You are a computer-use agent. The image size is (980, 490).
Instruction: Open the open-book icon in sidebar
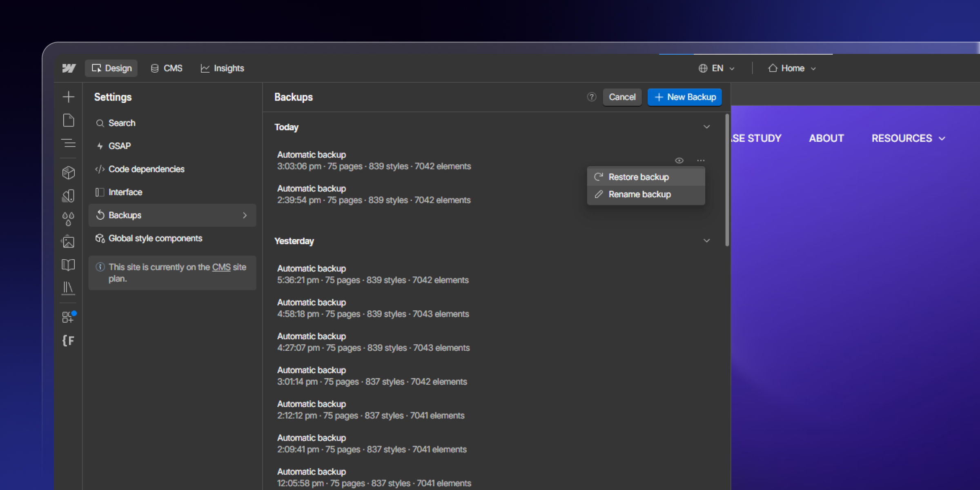69,265
